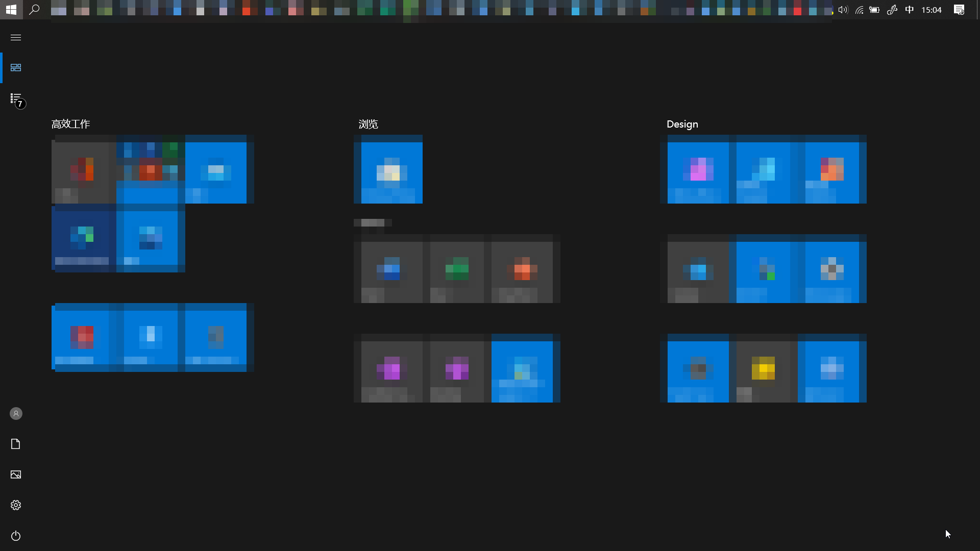The image size is (980, 551).
Task: Open the Action Center notifications icon
Action: 959,10
